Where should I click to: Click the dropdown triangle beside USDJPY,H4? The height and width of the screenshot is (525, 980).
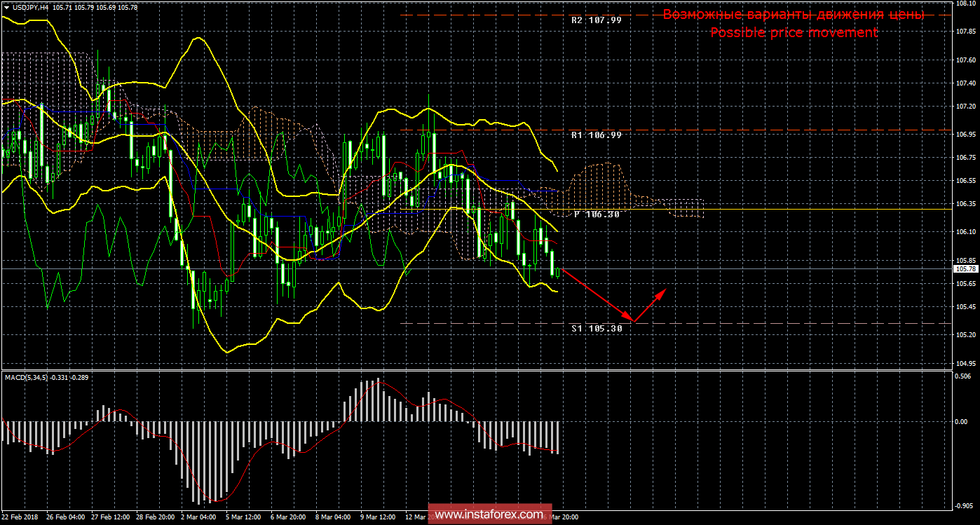(6, 7)
